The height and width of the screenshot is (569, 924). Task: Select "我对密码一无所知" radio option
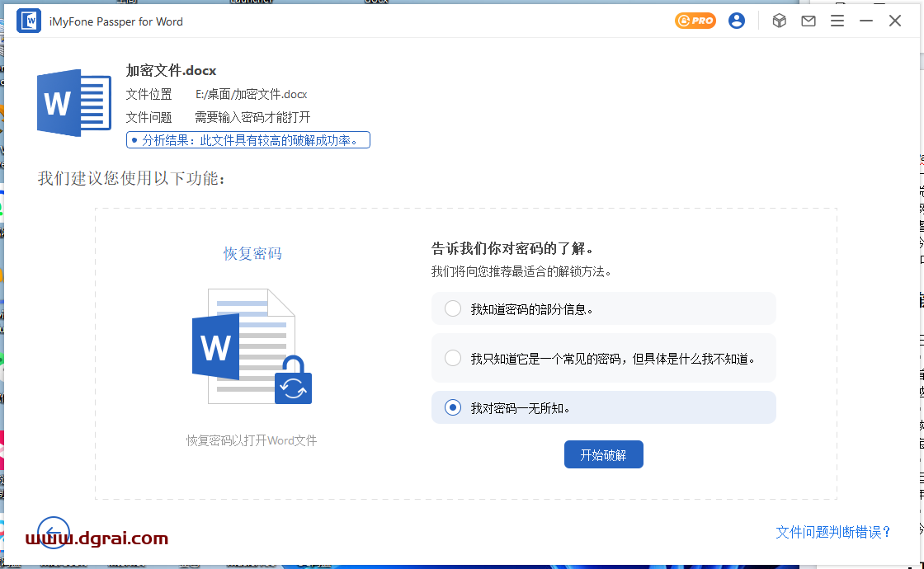pos(453,407)
